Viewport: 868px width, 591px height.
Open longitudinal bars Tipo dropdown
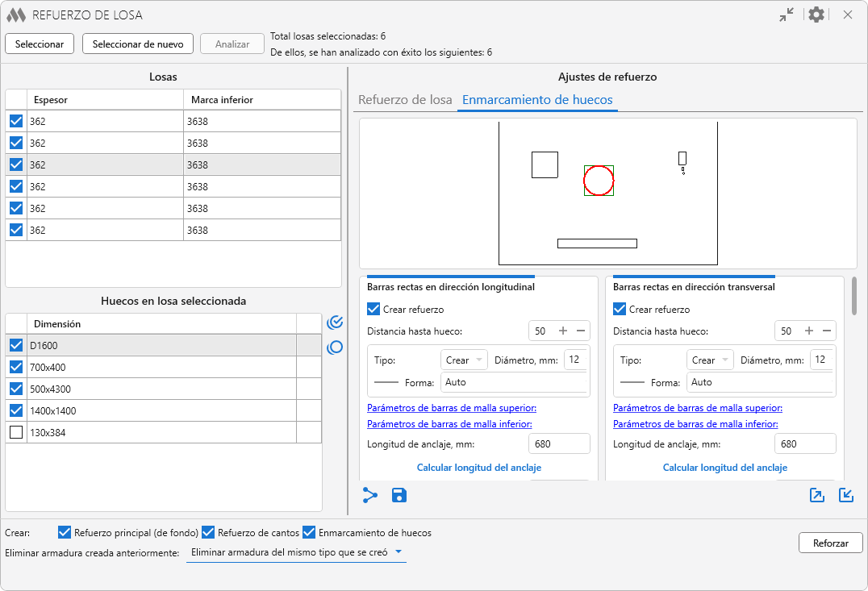pos(465,360)
